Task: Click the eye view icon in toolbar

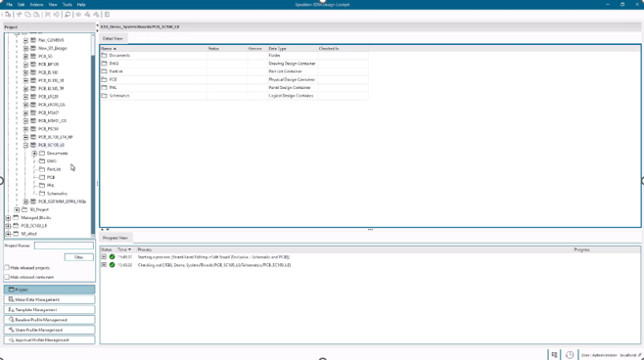Action: click(78, 15)
